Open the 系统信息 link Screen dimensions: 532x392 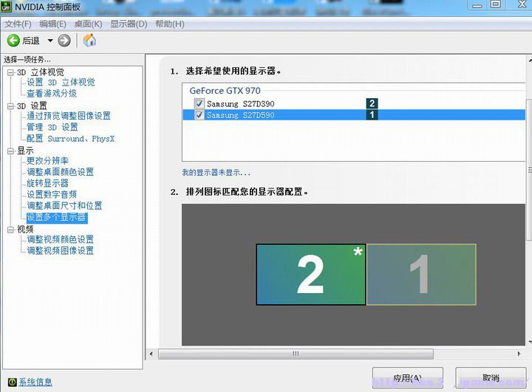(35, 382)
